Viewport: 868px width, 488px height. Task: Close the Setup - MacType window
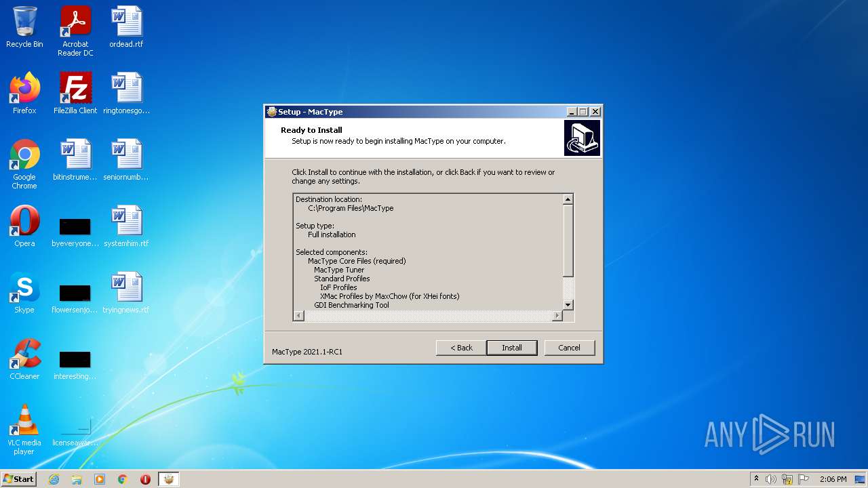point(595,112)
